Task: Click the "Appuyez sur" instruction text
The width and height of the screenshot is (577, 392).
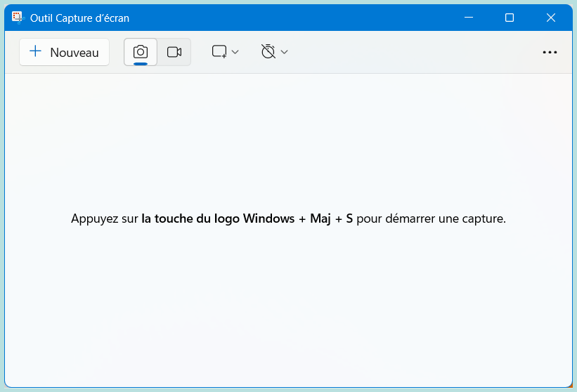Action: pos(104,218)
